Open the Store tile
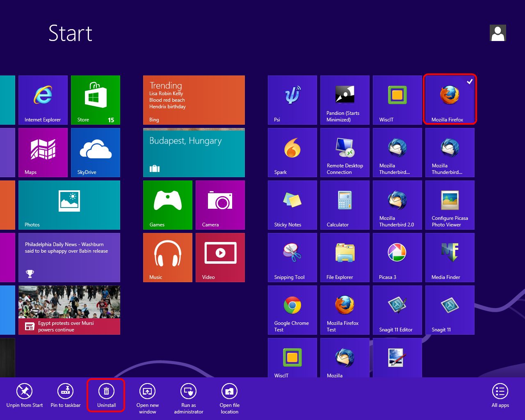This screenshot has height=420, width=525. [x=96, y=100]
